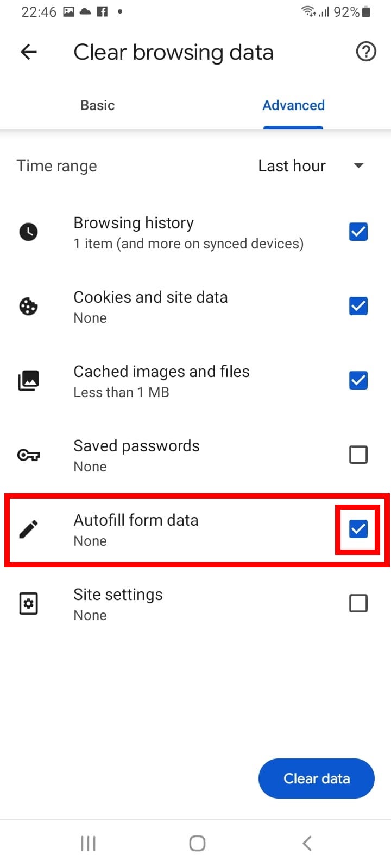Click the Saved passwords key icon
This screenshot has width=391, height=868.
click(x=28, y=455)
